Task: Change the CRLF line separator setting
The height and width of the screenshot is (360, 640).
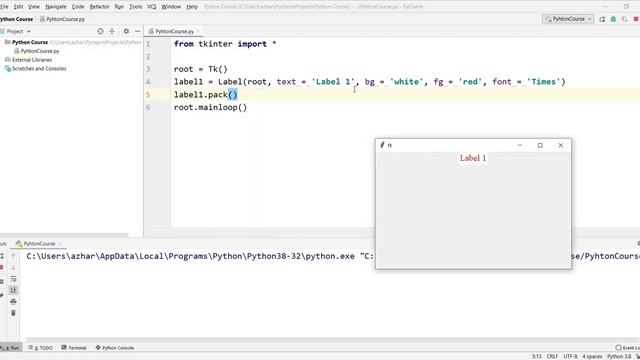Action: (x=552, y=356)
